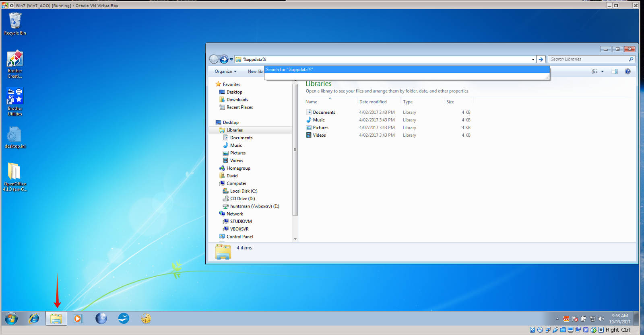
Task: Click the network tray icon
Action: (x=592, y=319)
